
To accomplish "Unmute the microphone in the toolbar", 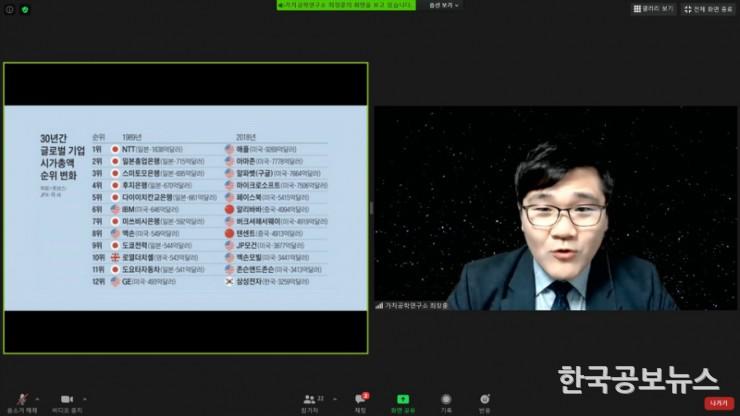I will [x=22, y=403].
